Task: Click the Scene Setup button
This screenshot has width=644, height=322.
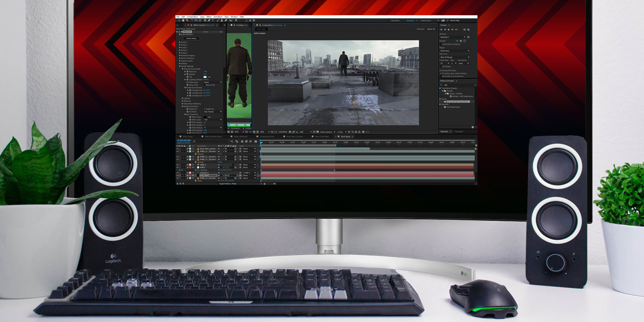Action: coord(191,38)
